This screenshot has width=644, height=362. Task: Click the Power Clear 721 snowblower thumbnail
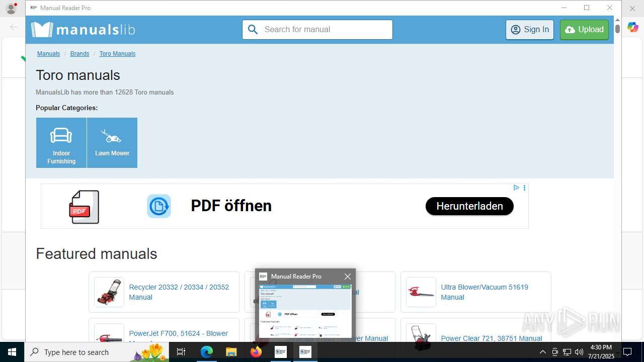click(x=421, y=334)
